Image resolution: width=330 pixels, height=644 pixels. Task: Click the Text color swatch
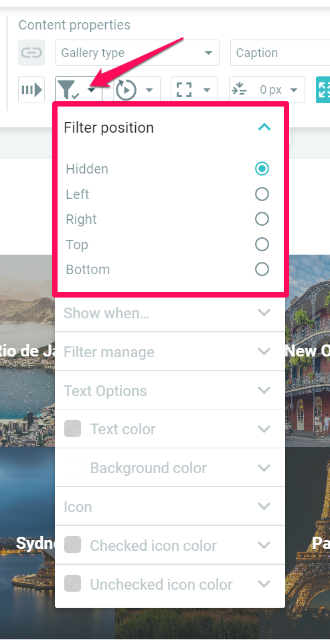(73, 429)
